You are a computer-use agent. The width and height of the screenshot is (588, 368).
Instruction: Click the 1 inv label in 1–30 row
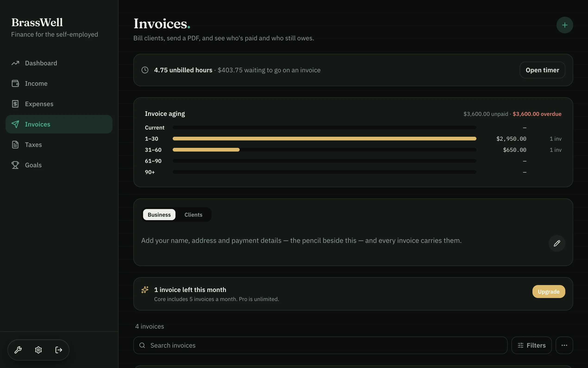click(x=555, y=139)
